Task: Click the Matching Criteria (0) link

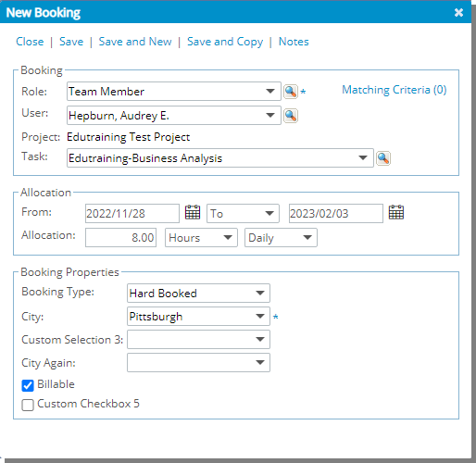Action: [x=395, y=90]
